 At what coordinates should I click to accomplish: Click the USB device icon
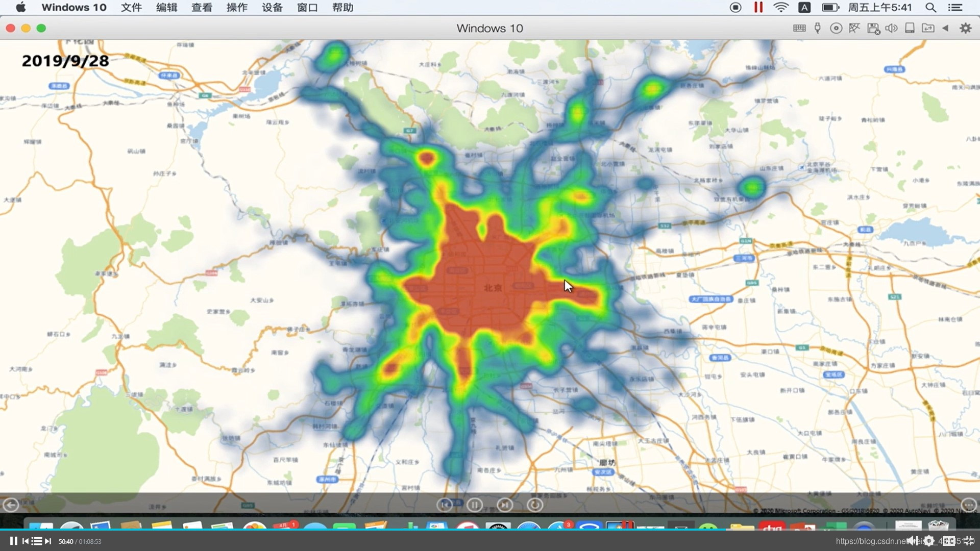coord(818,28)
